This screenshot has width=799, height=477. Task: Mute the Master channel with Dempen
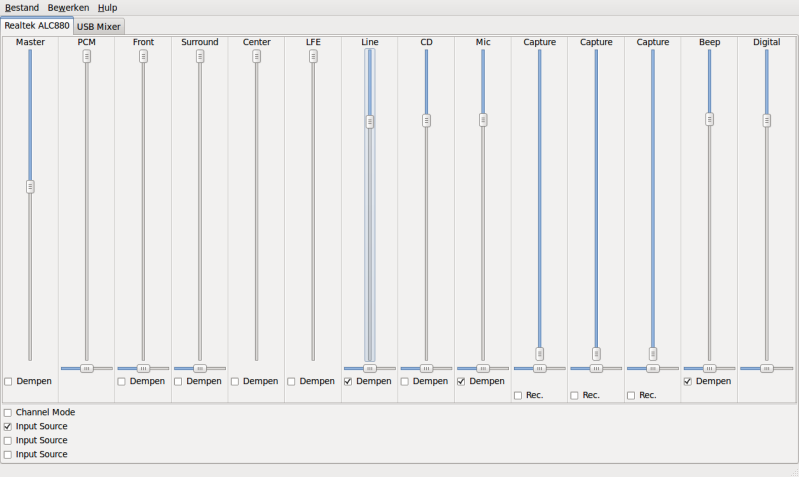tap(9, 381)
